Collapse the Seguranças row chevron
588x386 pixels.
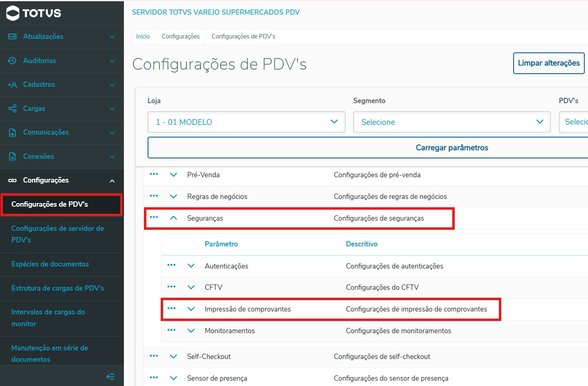point(173,218)
